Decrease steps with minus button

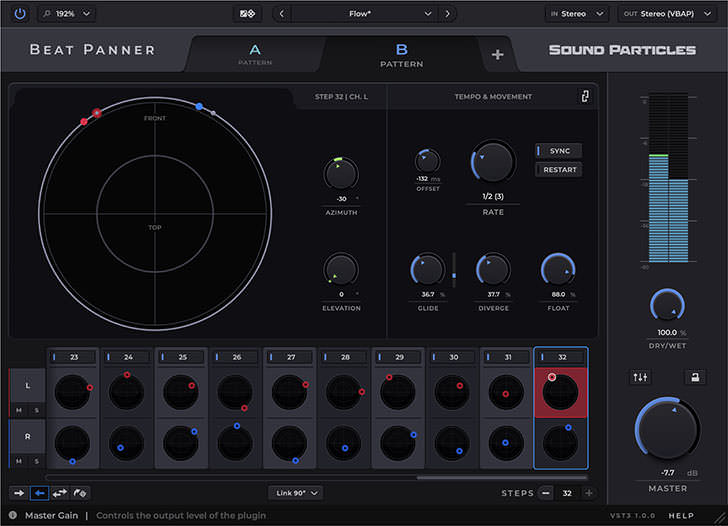pos(546,493)
